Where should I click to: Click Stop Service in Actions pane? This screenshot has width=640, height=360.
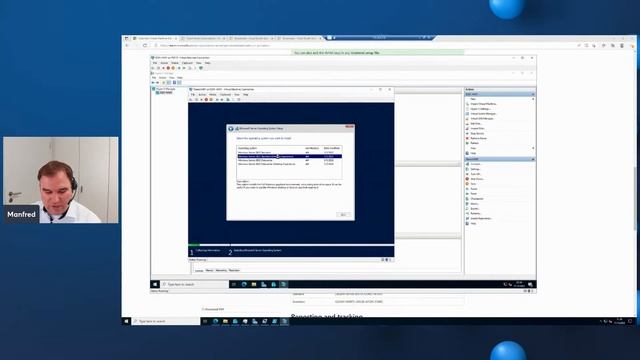477,133
